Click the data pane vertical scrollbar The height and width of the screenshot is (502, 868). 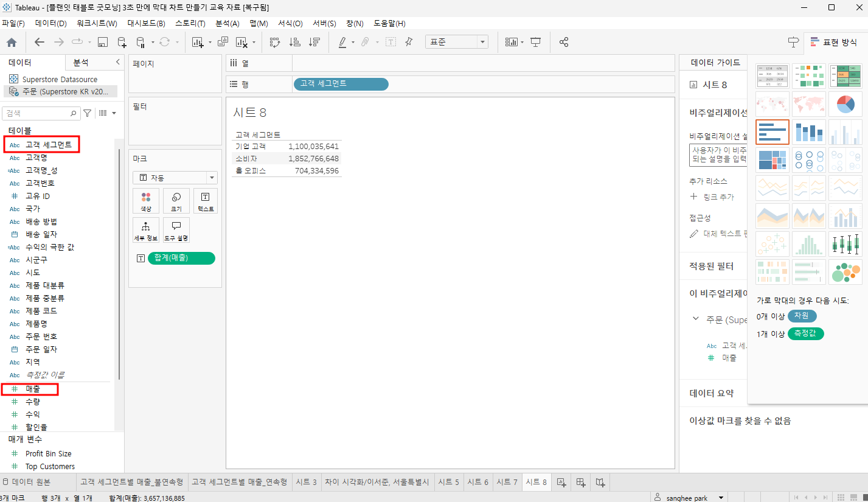[119, 265]
